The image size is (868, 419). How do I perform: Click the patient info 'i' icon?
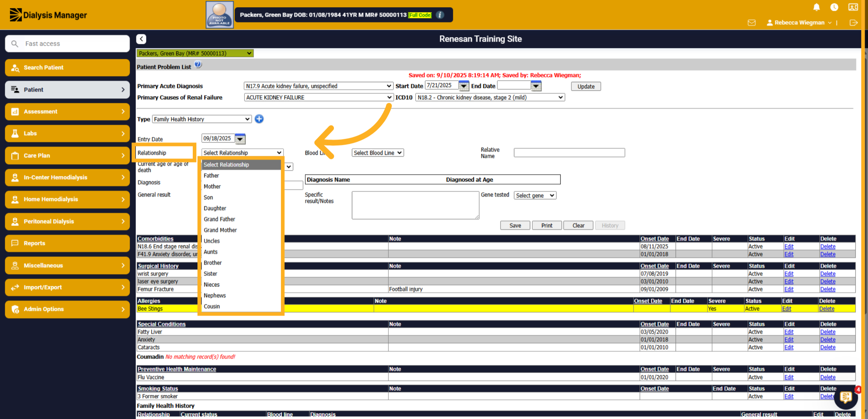(440, 15)
